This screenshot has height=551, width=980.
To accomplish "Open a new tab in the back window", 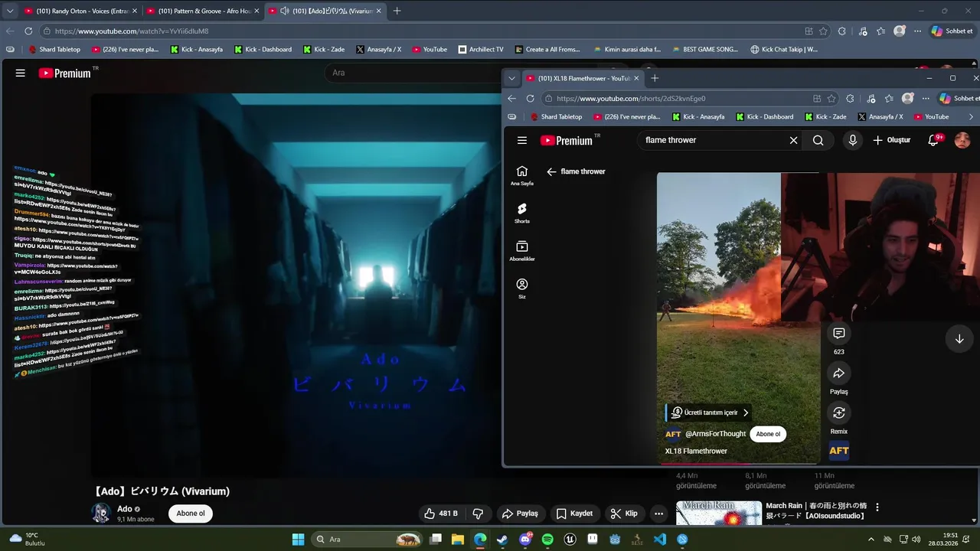I will click(397, 11).
